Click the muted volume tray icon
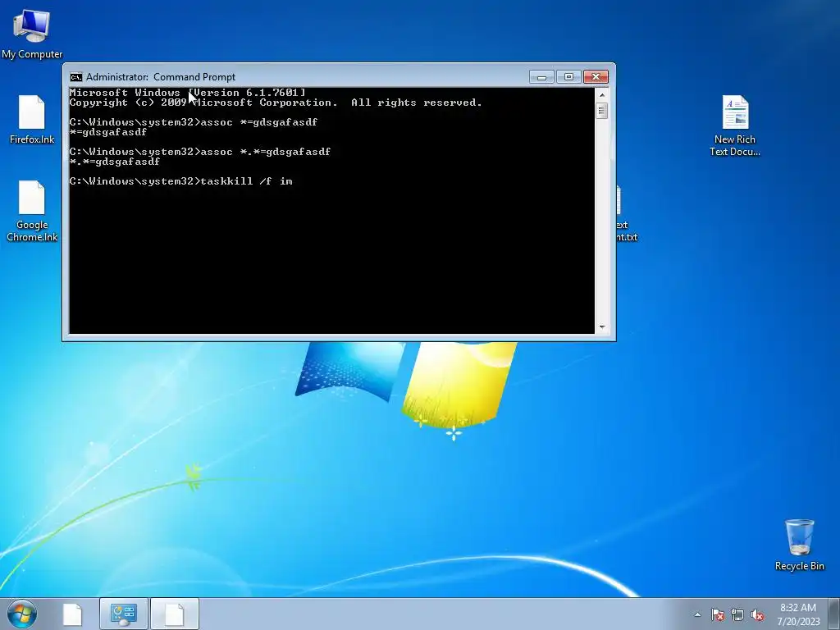 (x=757, y=614)
